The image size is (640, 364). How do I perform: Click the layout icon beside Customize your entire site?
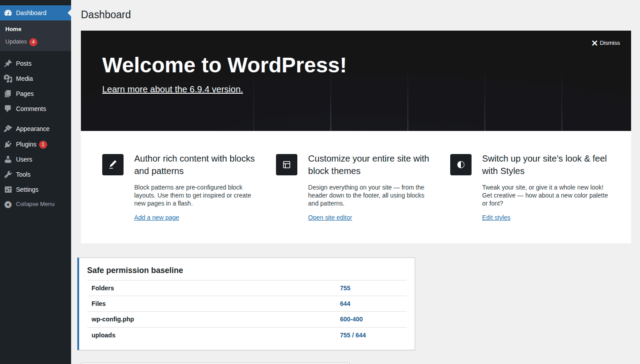pyautogui.click(x=287, y=165)
